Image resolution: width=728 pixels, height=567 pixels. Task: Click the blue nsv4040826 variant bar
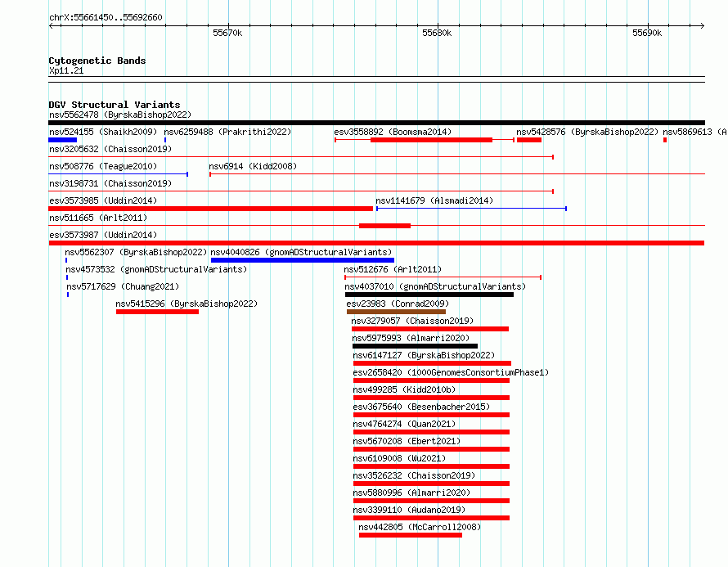(303, 260)
